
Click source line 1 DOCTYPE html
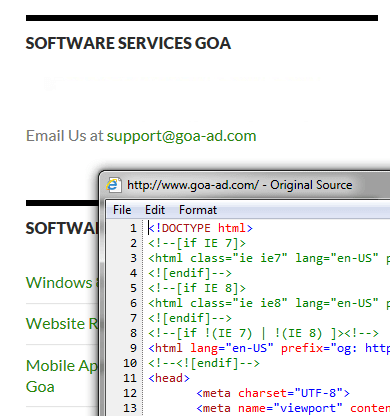[x=201, y=228]
